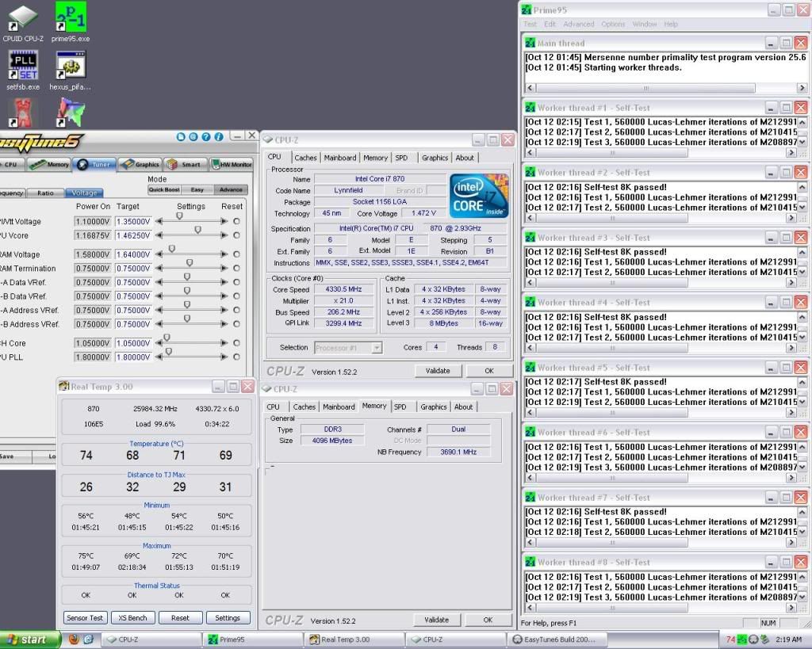The width and height of the screenshot is (812, 649).
Task: Decrease CPU Vcore using its left arrow
Action: coord(159,235)
